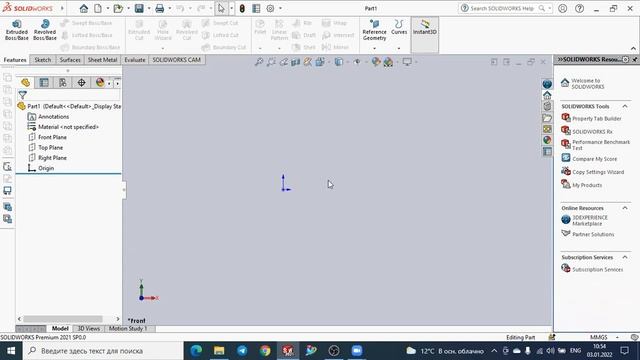Open the File Explorer task pane tab
This screenshot has width=640, height=360.
point(547,118)
